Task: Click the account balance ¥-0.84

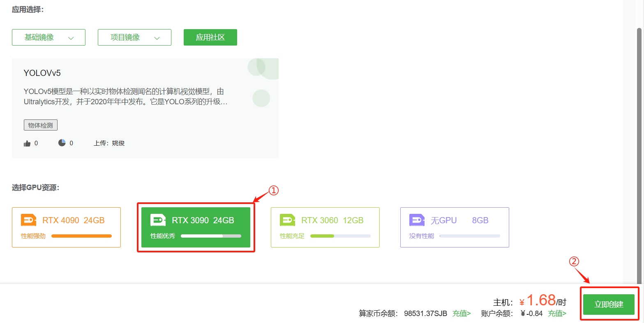Action: [x=532, y=314]
